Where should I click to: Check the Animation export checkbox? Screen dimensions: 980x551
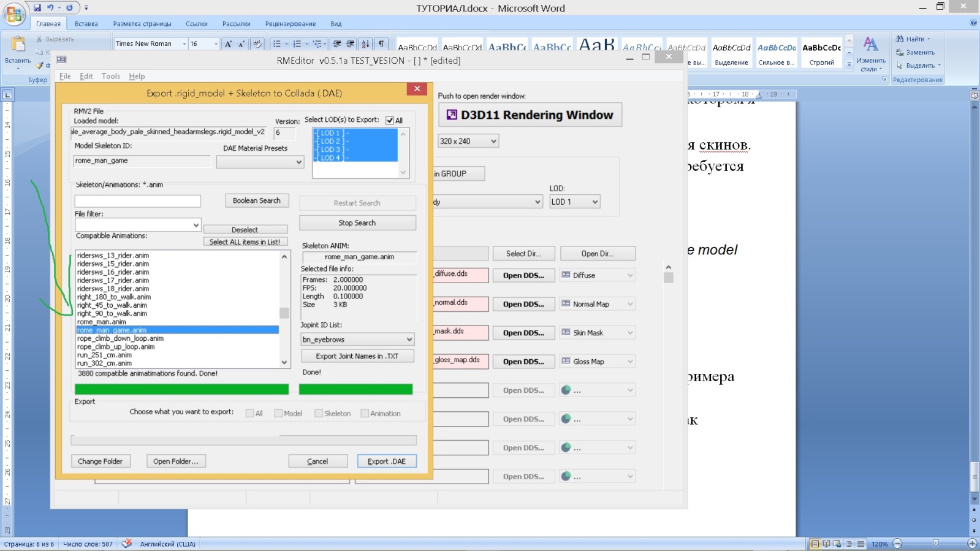point(365,414)
